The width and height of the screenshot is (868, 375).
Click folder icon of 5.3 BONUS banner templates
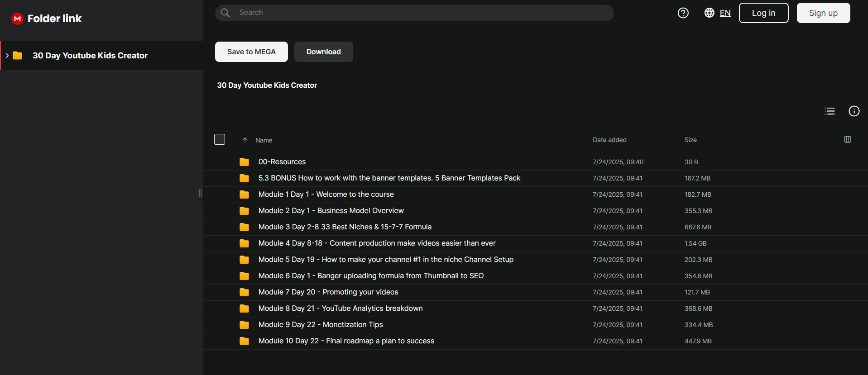pyautogui.click(x=244, y=178)
